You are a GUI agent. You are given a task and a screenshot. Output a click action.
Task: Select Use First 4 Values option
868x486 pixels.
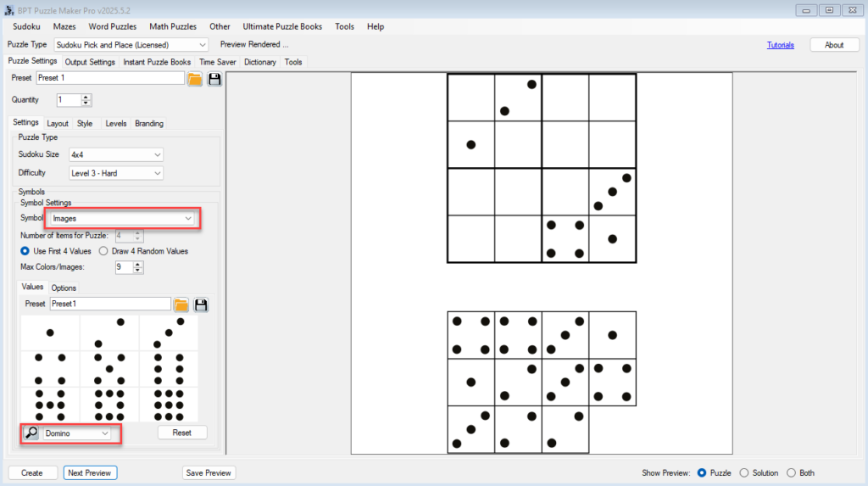pos(25,251)
